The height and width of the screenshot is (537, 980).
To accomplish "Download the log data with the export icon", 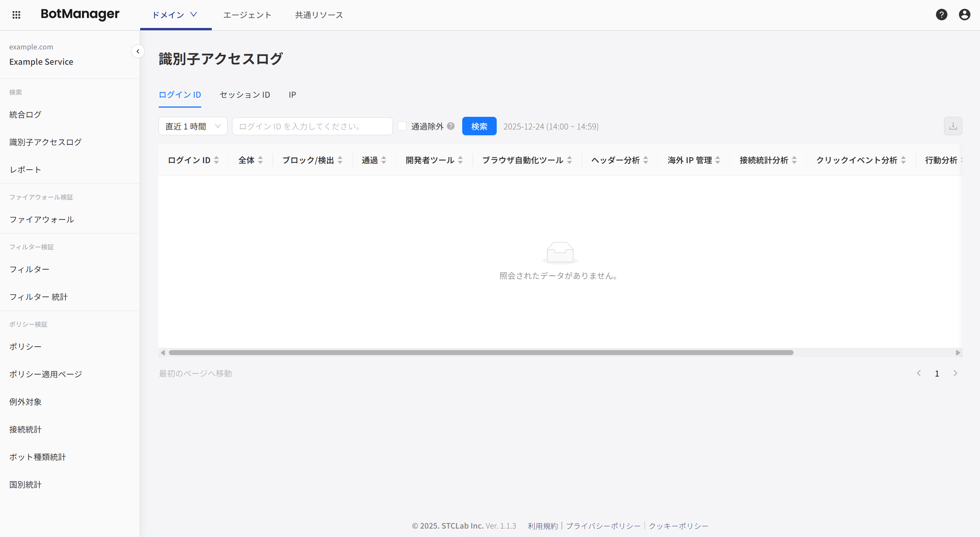I will click(x=953, y=126).
